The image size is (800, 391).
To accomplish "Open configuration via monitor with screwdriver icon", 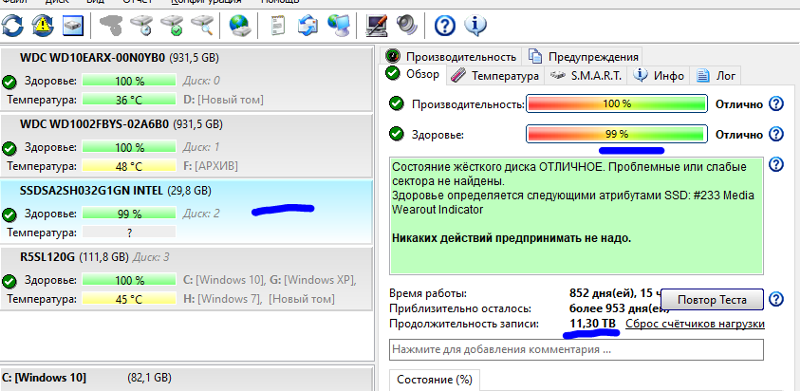I will coord(376,25).
